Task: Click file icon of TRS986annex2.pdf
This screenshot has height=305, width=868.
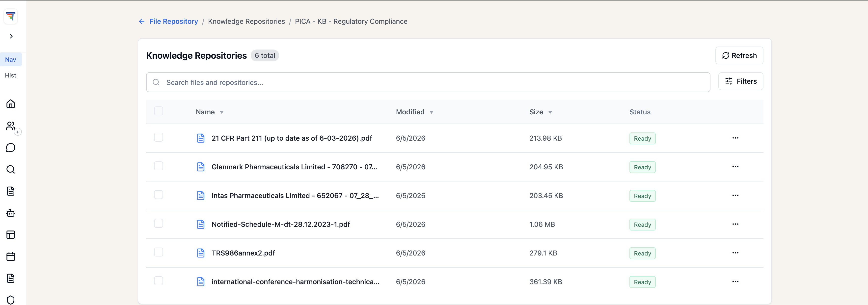Action: [200, 253]
